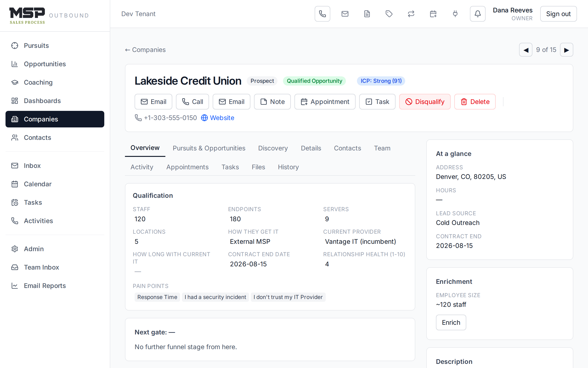Go to previous company record arrow

pos(526,50)
